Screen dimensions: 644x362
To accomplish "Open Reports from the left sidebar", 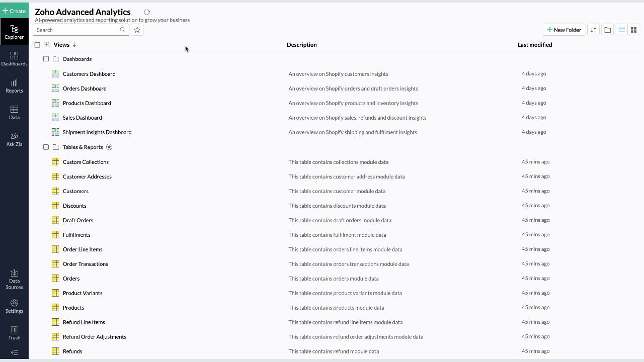I will pos(14,85).
